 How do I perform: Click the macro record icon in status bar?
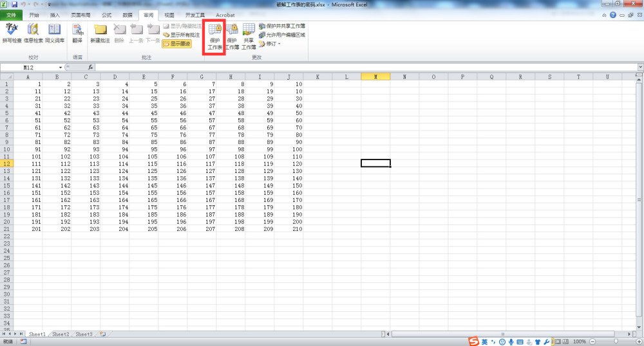23,341
